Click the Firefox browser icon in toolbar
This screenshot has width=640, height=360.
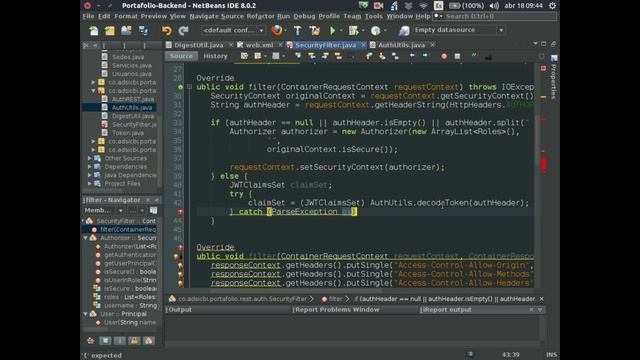point(277,30)
